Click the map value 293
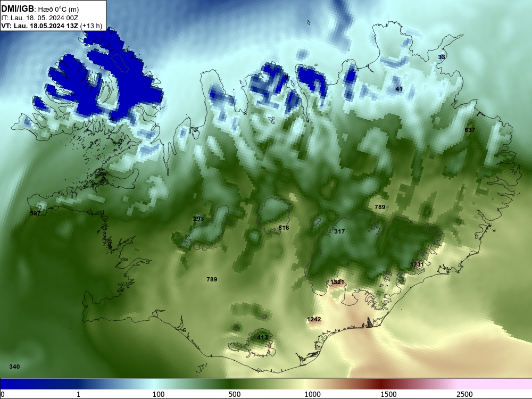The height and width of the screenshot is (399, 532). [x=198, y=219]
